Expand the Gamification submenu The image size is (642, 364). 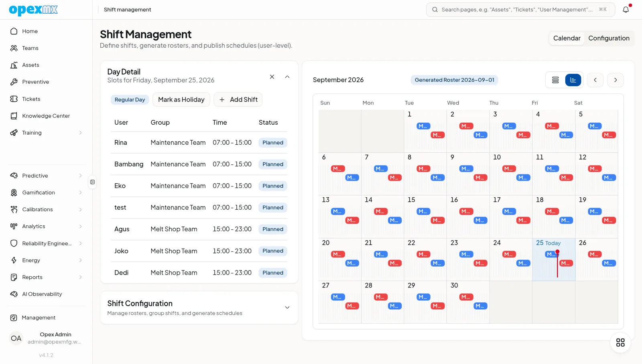(80, 192)
